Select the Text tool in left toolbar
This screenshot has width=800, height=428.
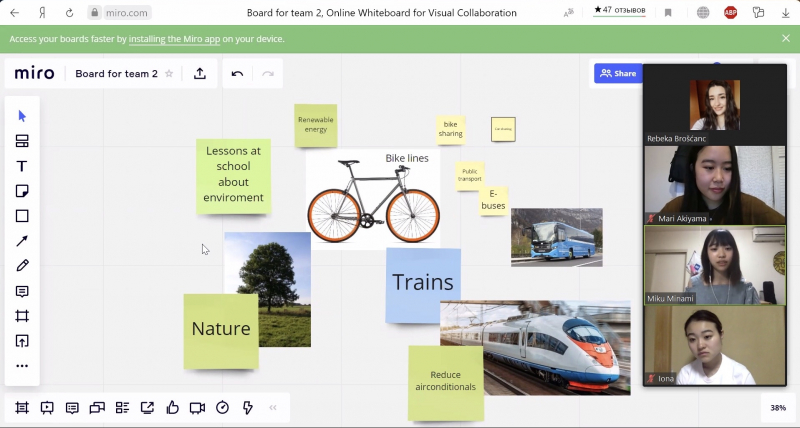(22, 166)
